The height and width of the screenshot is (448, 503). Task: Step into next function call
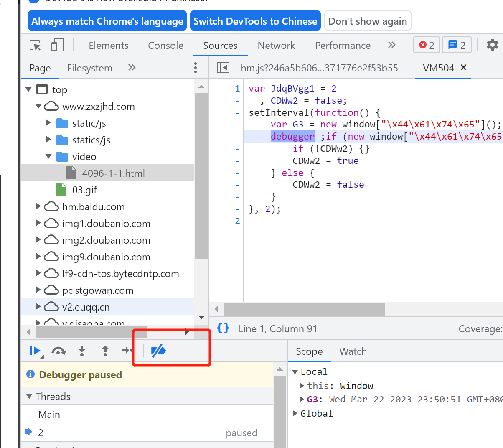[82, 351]
